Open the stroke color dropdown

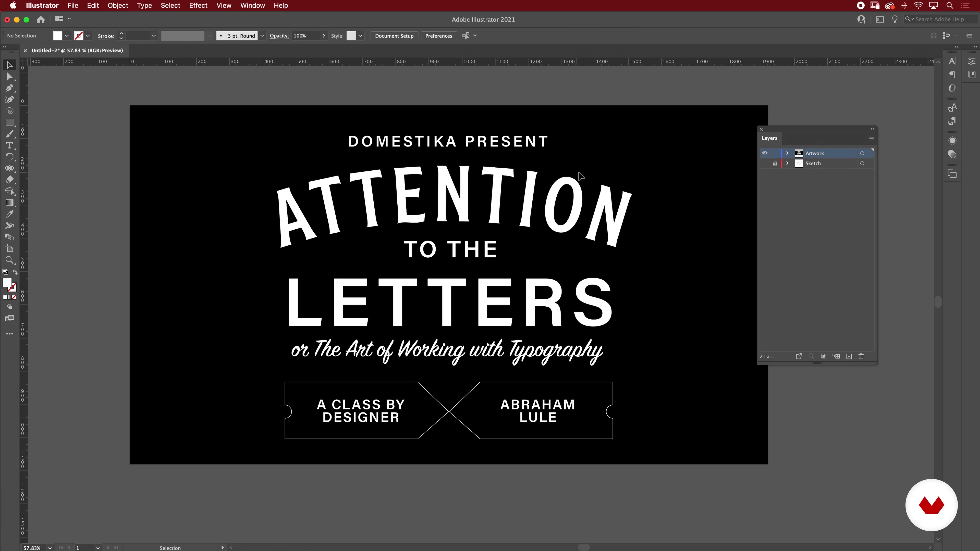[x=88, y=36]
